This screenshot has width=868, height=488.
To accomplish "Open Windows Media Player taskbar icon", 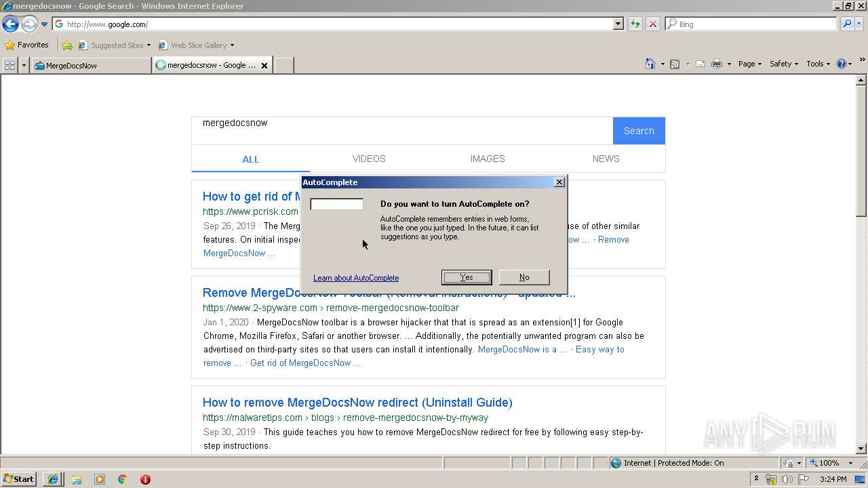I will click(100, 479).
